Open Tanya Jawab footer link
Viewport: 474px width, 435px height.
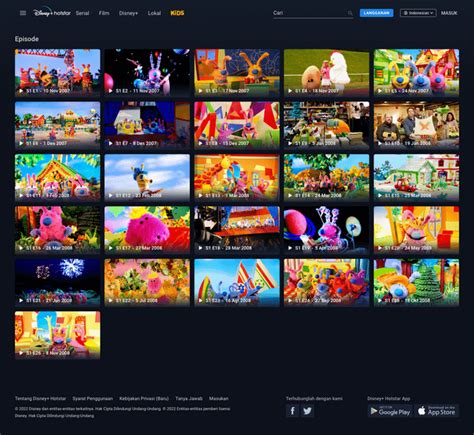(189, 398)
